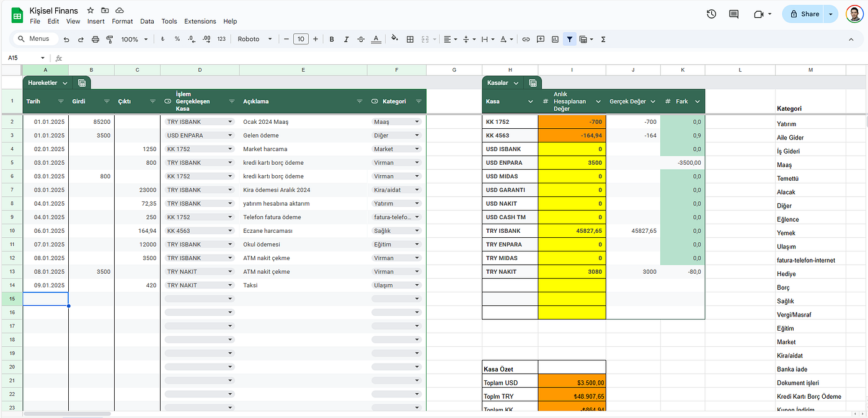Click the move to folder icon
Image resolution: width=868 pixels, height=418 pixels.
(x=105, y=11)
